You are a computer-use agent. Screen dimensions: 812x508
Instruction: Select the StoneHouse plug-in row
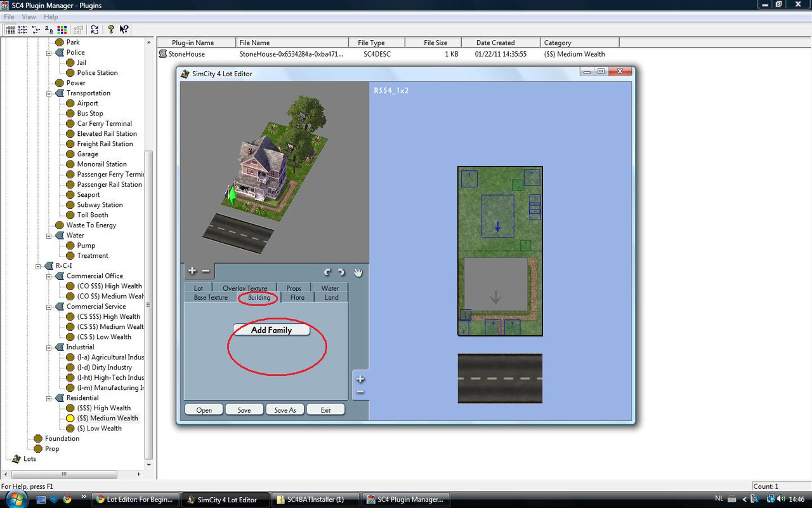187,55
